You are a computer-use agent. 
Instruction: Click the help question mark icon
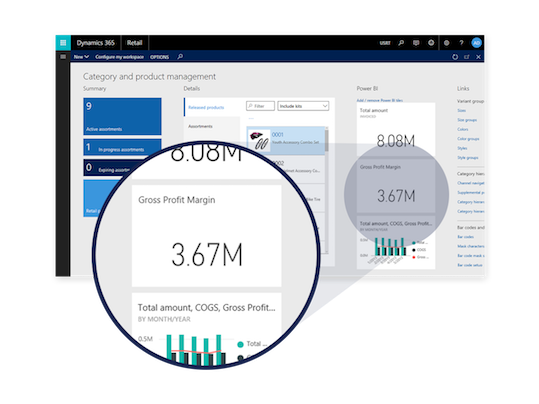coord(461,43)
